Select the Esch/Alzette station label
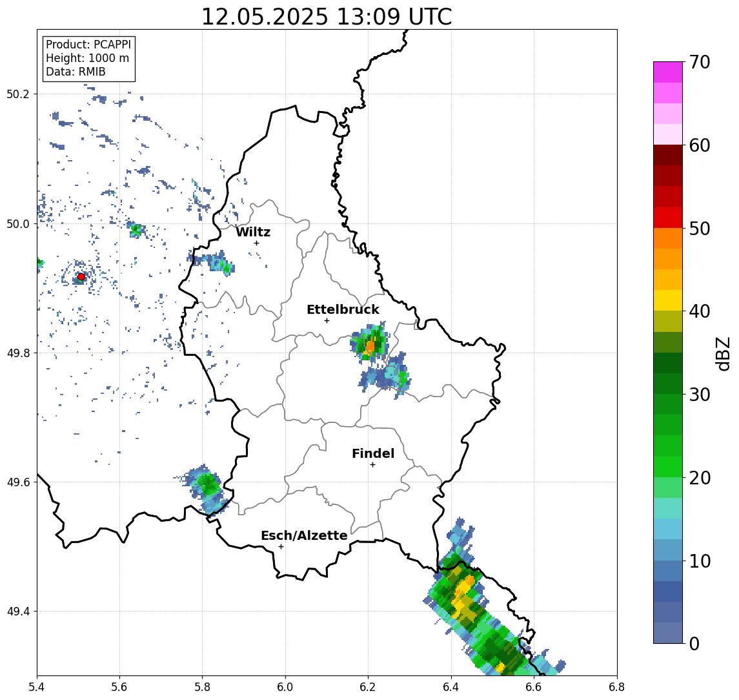 pyautogui.click(x=304, y=535)
